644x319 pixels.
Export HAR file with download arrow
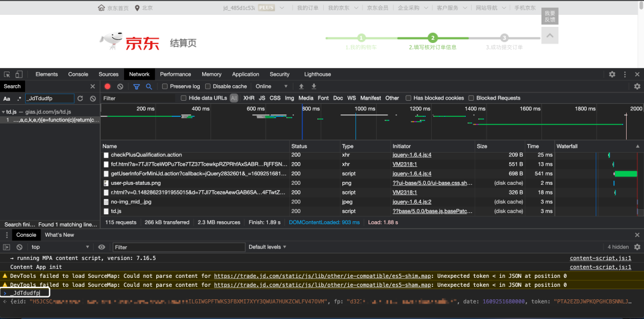pos(314,86)
